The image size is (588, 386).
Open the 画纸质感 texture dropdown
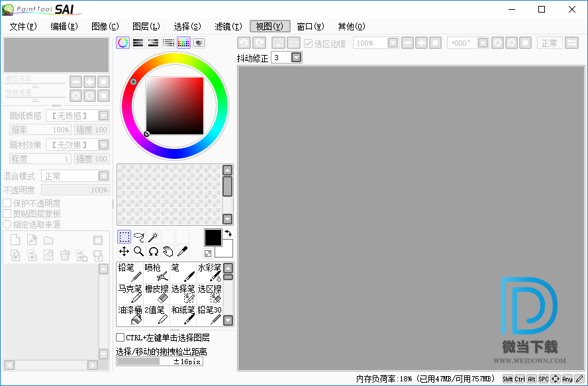click(103, 116)
